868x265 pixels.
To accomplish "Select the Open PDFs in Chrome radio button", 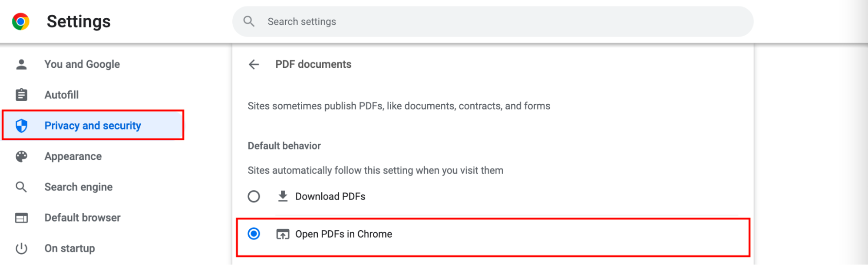I will pyautogui.click(x=254, y=234).
